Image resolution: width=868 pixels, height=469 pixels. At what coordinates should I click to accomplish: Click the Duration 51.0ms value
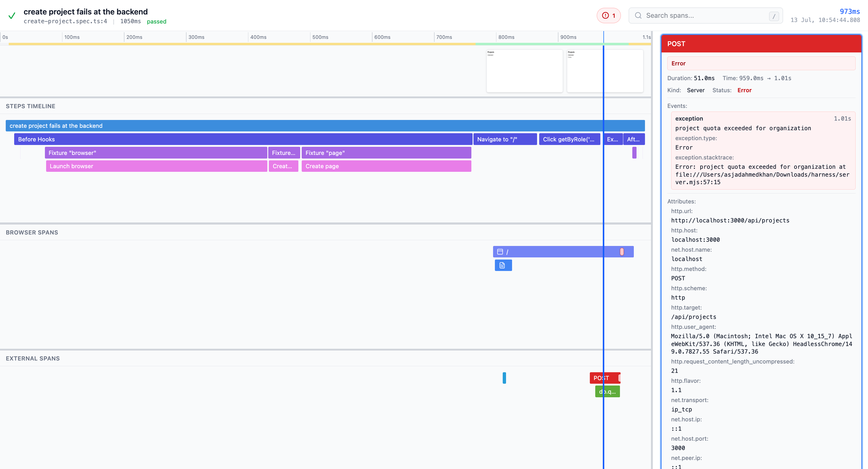click(x=704, y=78)
